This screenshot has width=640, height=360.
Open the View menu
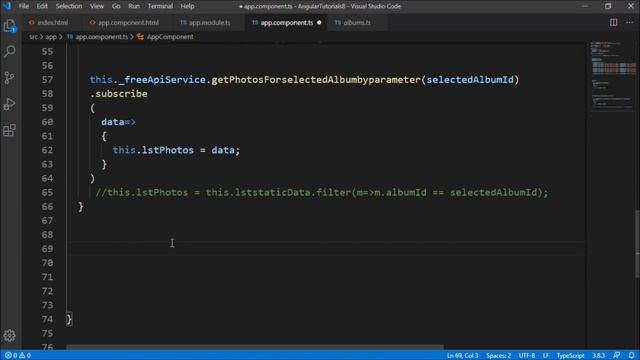point(97,6)
